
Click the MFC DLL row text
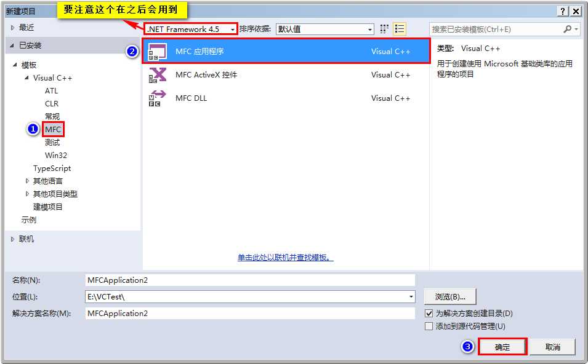(x=191, y=98)
